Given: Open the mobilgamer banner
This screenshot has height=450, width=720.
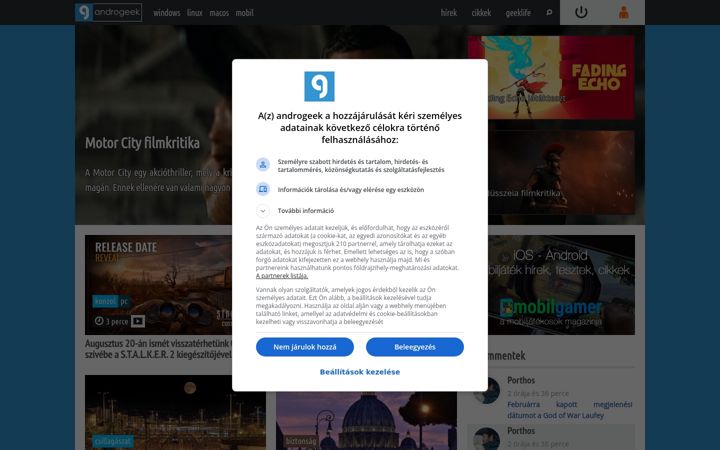Looking at the screenshot, I should coord(561,285).
